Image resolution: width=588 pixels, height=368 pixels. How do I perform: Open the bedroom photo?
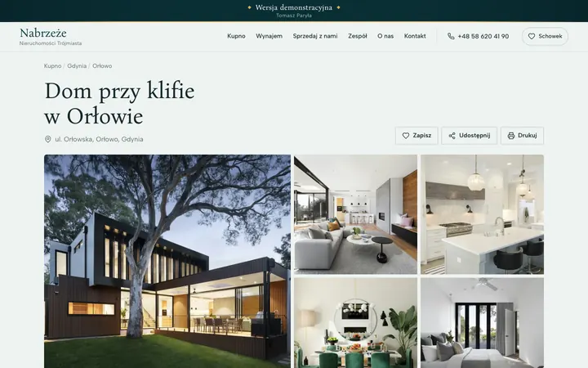[x=483, y=323]
